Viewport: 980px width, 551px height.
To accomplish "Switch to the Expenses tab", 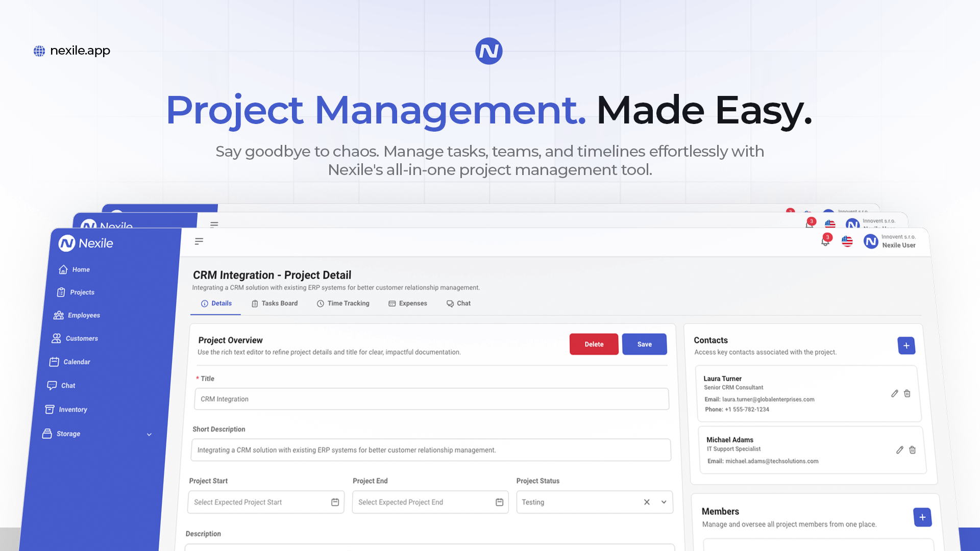I will (408, 303).
